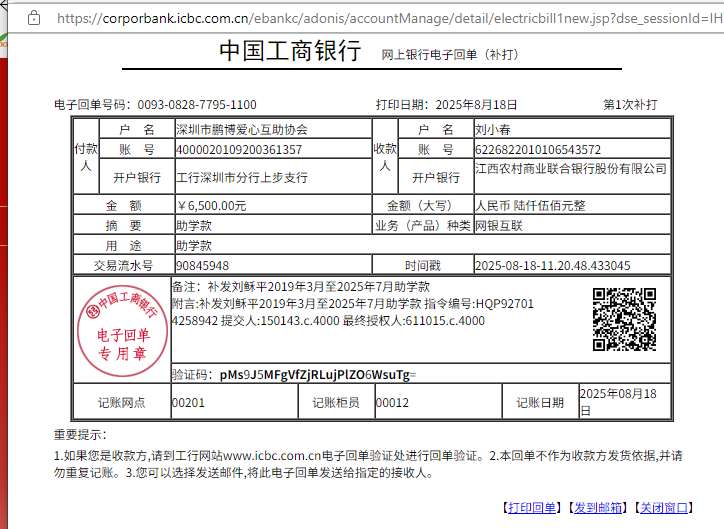Click booking branch value 00201
Image resolution: width=724 pixels, height=529 pixels.
click(188, 403)
